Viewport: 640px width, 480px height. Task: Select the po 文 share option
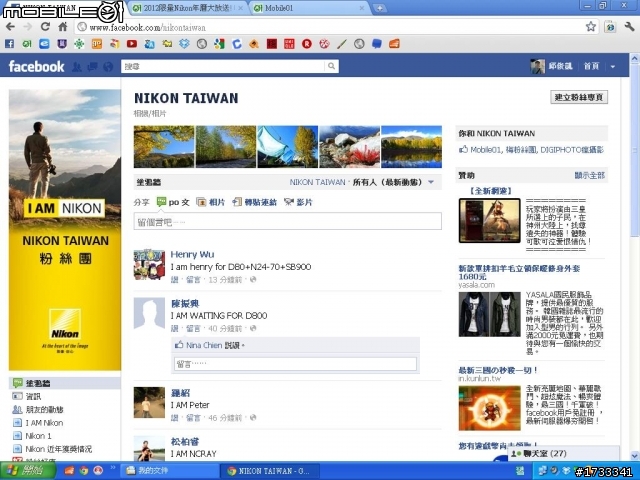point(173,202)
